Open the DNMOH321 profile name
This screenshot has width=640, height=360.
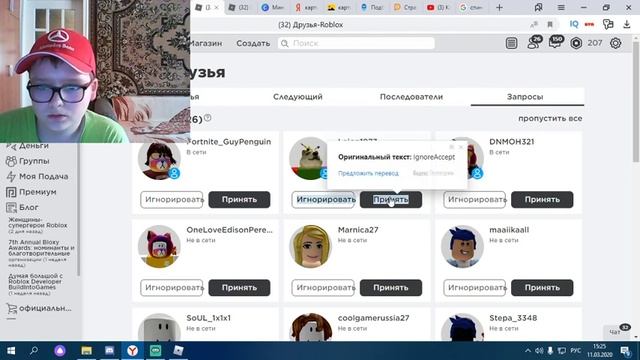511,142
